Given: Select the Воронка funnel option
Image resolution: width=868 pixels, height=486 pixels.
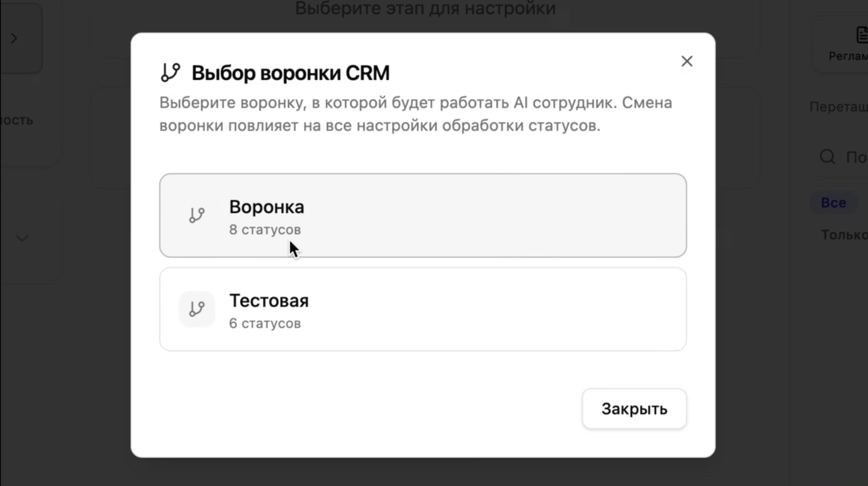Looking at the screenshot, I should 423,215.
